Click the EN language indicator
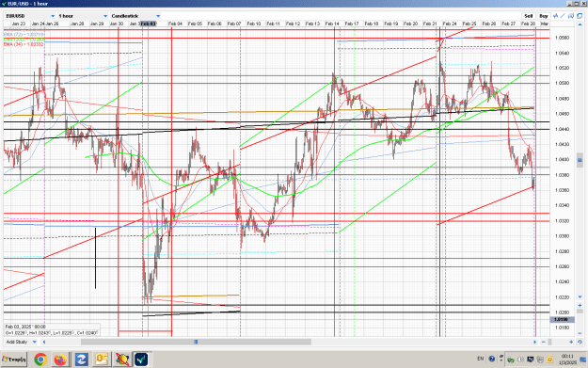The image size is (588, 368). tap(481, 359)
